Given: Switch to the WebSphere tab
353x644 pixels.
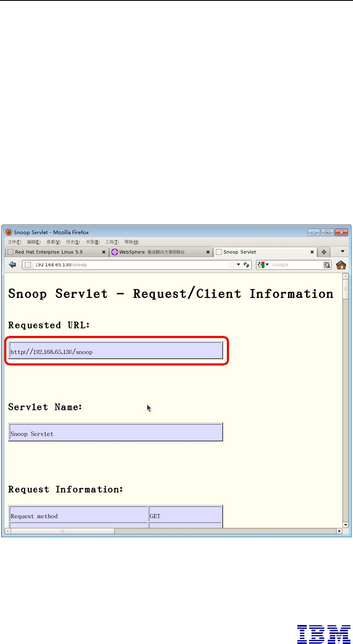Looking at the screenshot, I should 161,252.
